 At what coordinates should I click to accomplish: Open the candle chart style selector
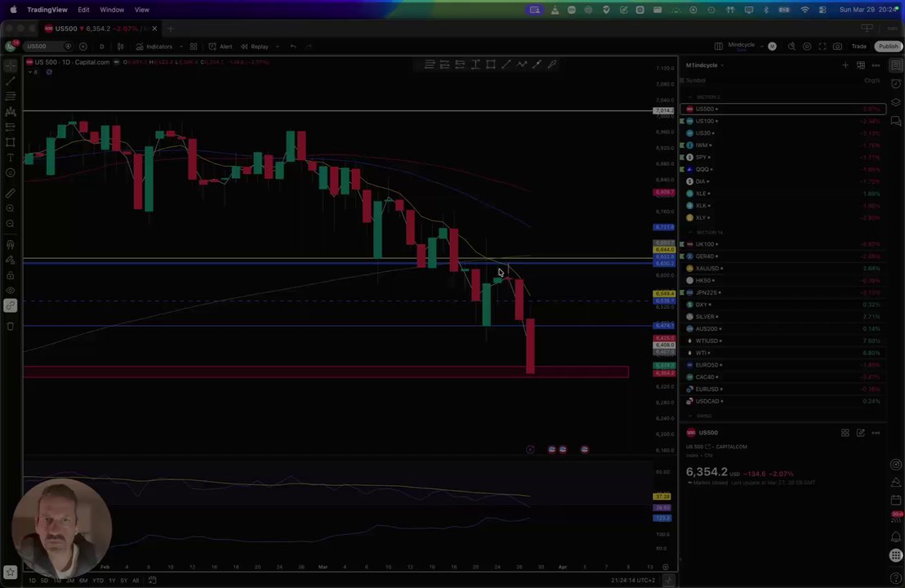click(121, 47)
